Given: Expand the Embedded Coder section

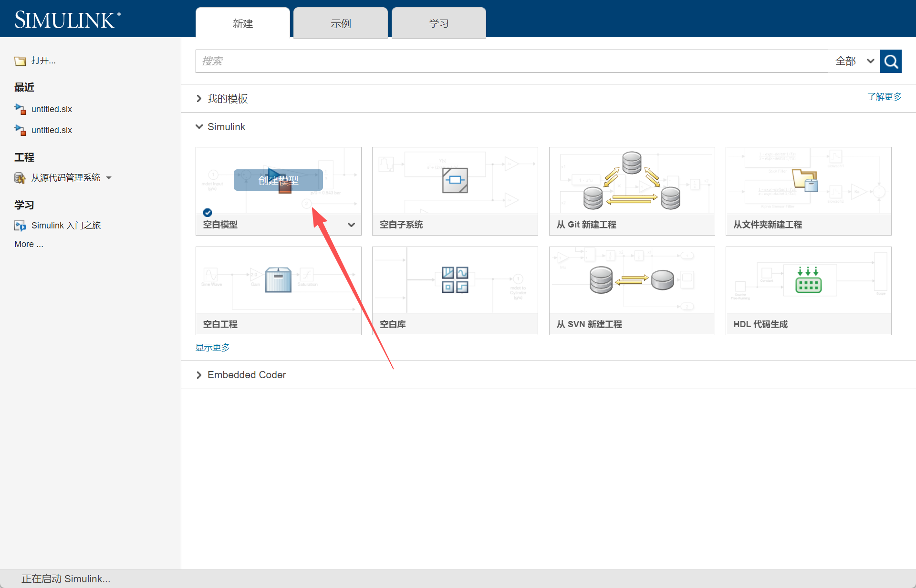Looking at the screenshot, I should (x=199, y=375).
